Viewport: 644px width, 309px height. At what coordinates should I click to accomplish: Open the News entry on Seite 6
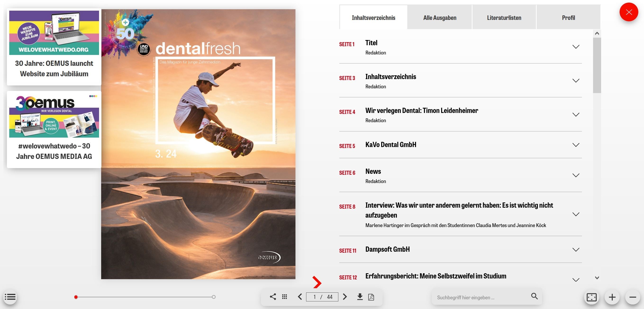373,171
